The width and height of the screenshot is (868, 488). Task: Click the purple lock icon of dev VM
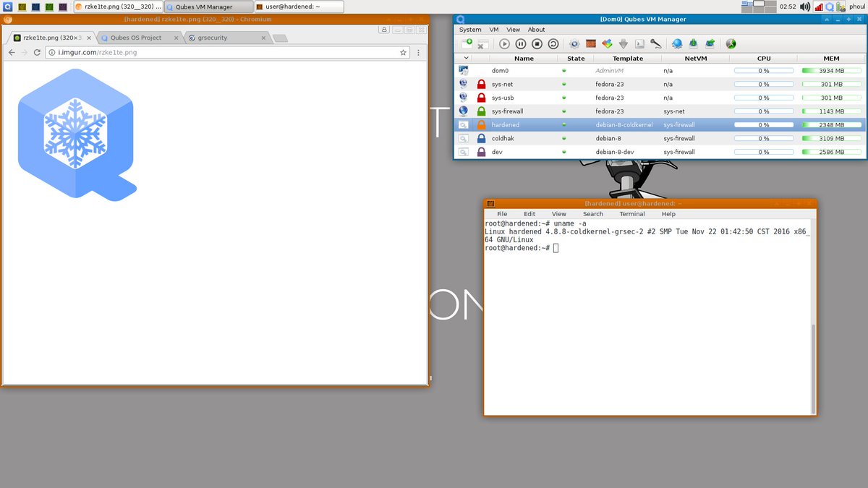pyautogui.click(x=481, y=152)
